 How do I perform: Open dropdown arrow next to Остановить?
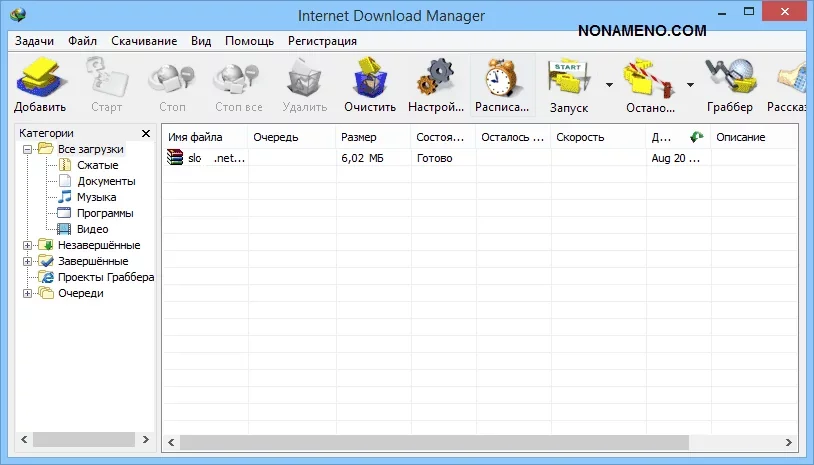(690, 85)
